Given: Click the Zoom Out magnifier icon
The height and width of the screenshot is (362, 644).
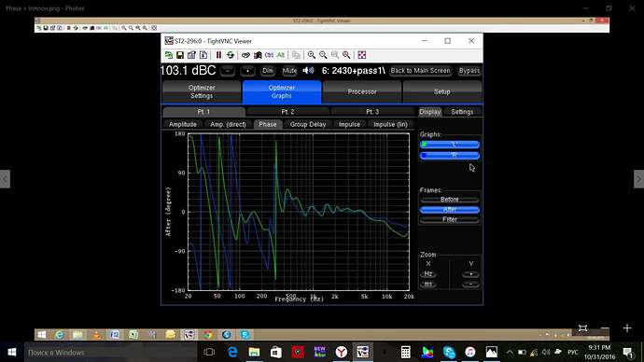Looking at the screenshot, I should tap(323, 55).
